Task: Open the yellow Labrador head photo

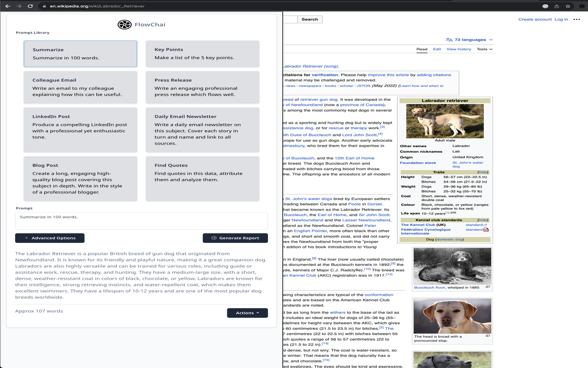Action: (x=452, y=316)
